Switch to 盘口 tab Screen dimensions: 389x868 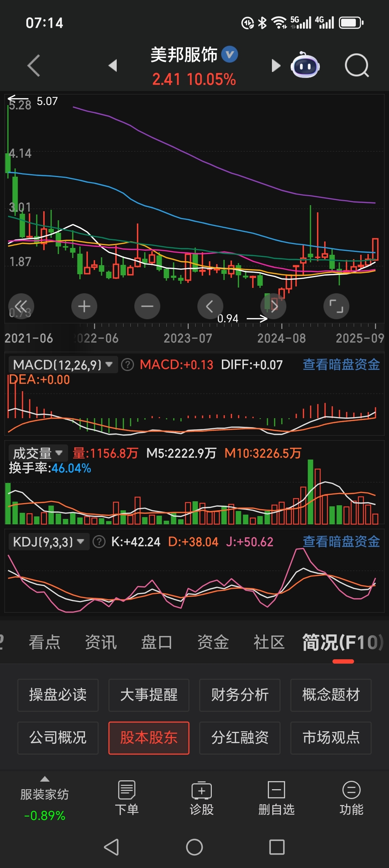157,642
